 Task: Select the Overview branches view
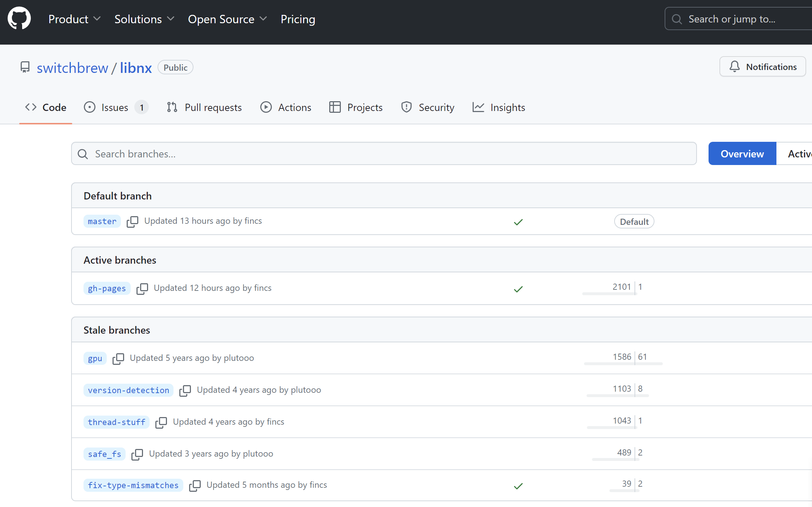coord(742,154)
